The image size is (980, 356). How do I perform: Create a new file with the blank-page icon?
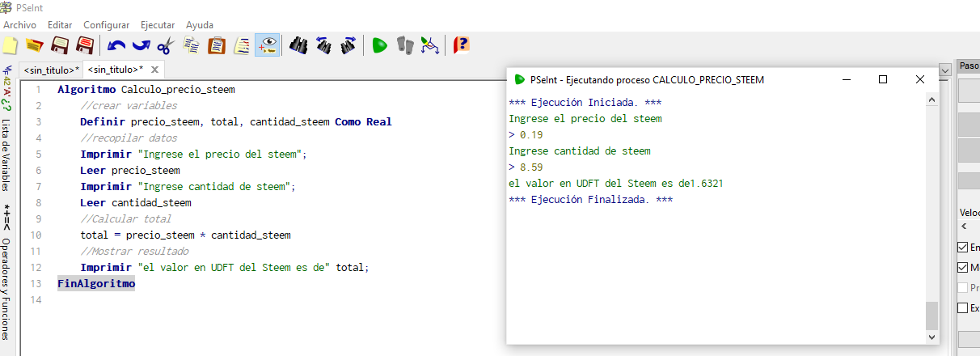11,45
